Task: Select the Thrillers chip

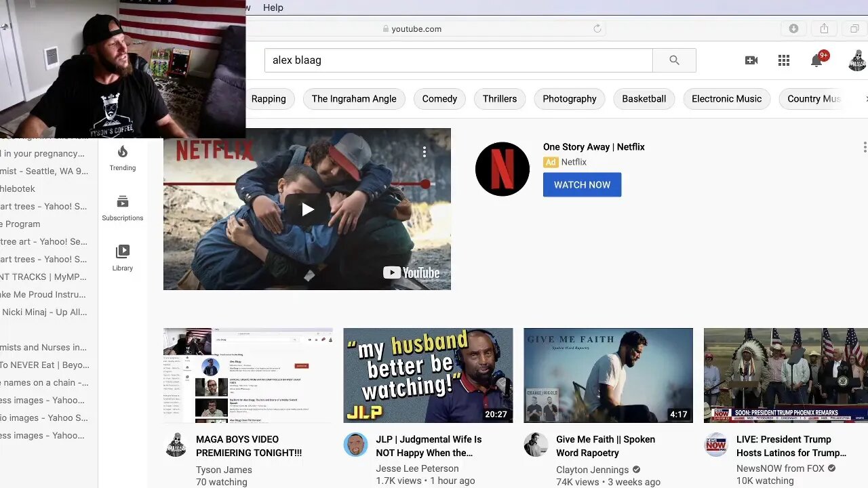Action: [500, 99]
